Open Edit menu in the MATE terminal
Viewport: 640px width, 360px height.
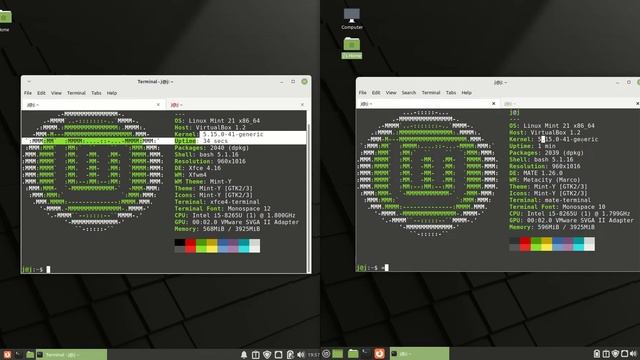[376, 93]
